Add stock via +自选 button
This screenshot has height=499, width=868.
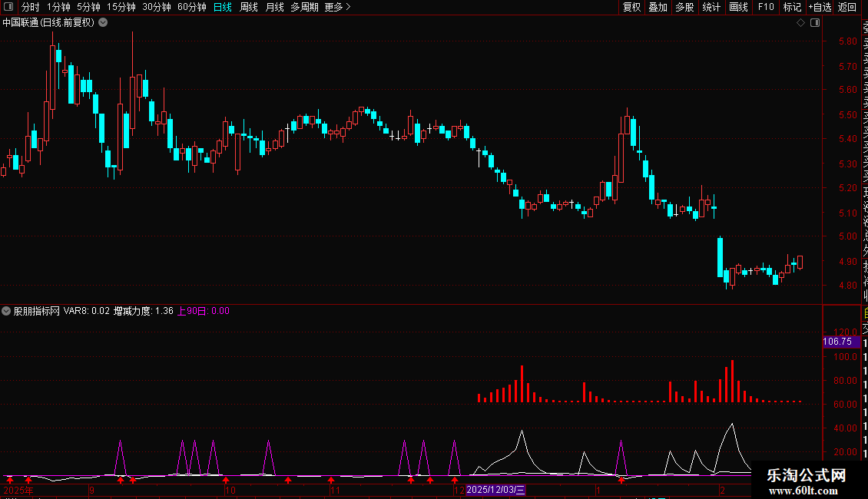820,7
